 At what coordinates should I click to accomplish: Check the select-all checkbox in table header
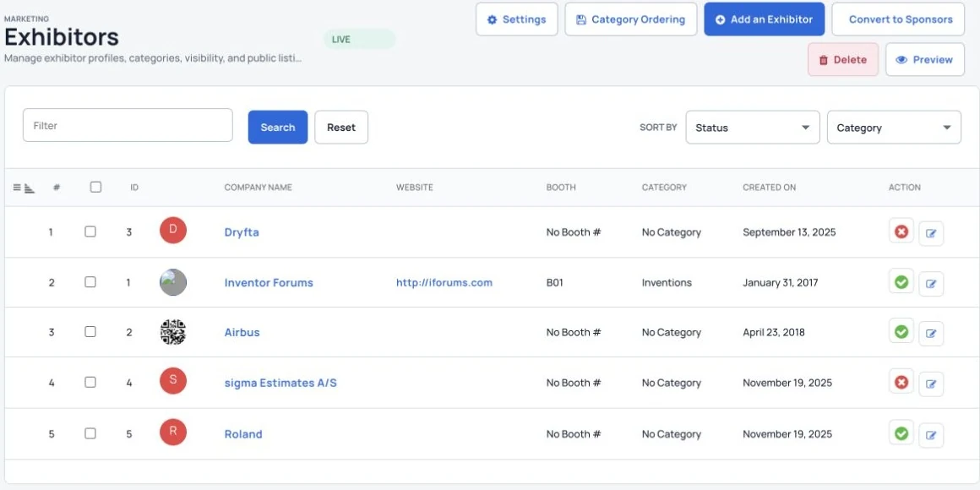point(95,187)
